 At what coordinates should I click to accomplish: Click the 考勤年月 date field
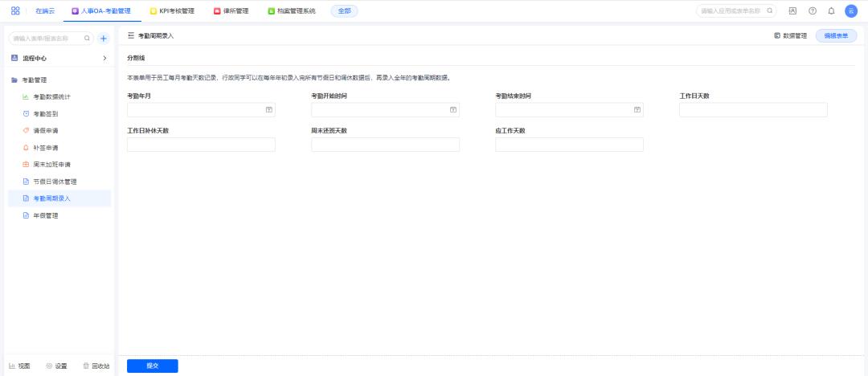pyautogui.click(x=201, y=109)
